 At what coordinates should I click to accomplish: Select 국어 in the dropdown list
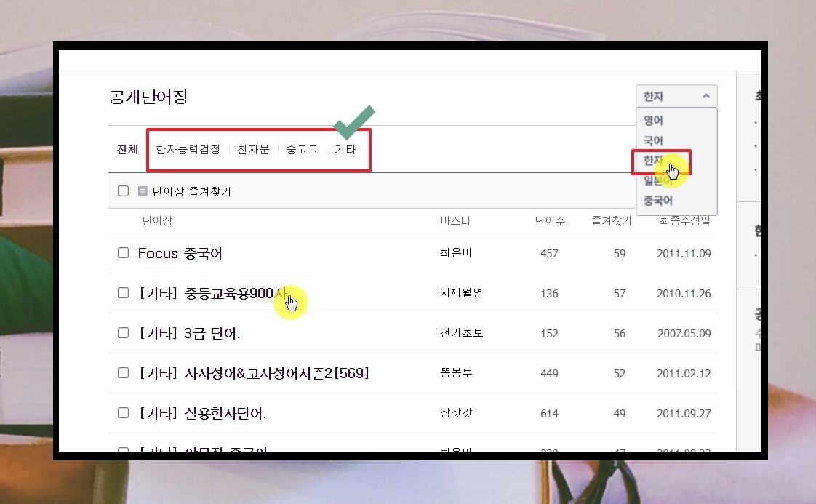click(x=653, y=140)
